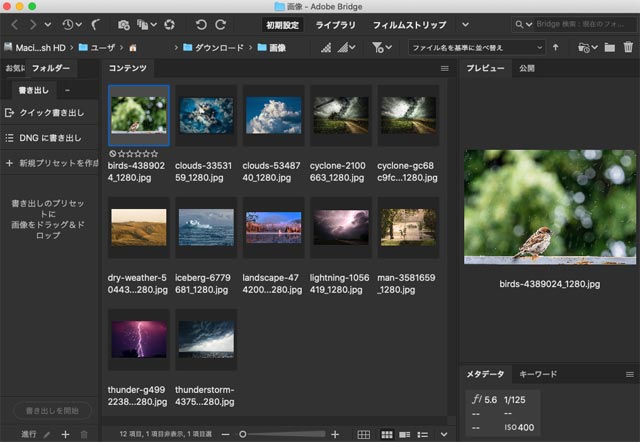Open the navigation history chevron

pos(48,25)
